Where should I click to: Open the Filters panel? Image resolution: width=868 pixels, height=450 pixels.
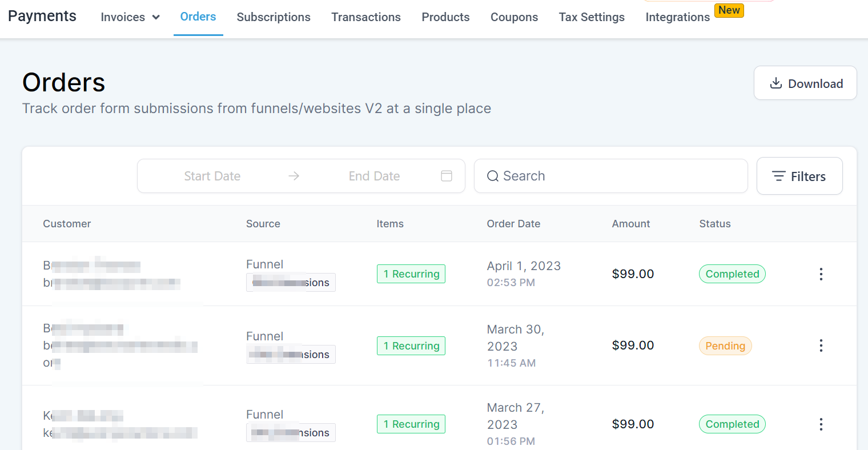(x=799, y=176)
